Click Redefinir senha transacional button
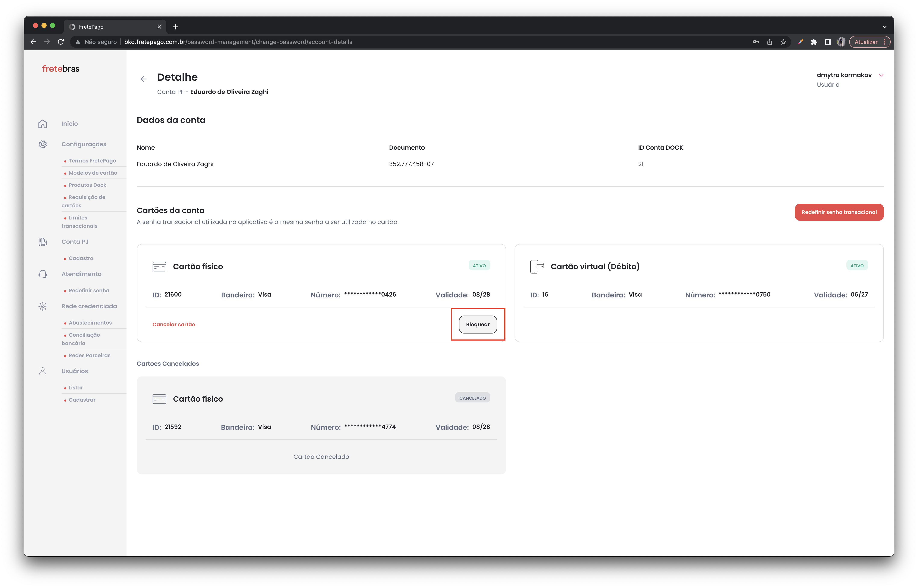The height and width of the screenshot is (588, 918). click(839, 212)
